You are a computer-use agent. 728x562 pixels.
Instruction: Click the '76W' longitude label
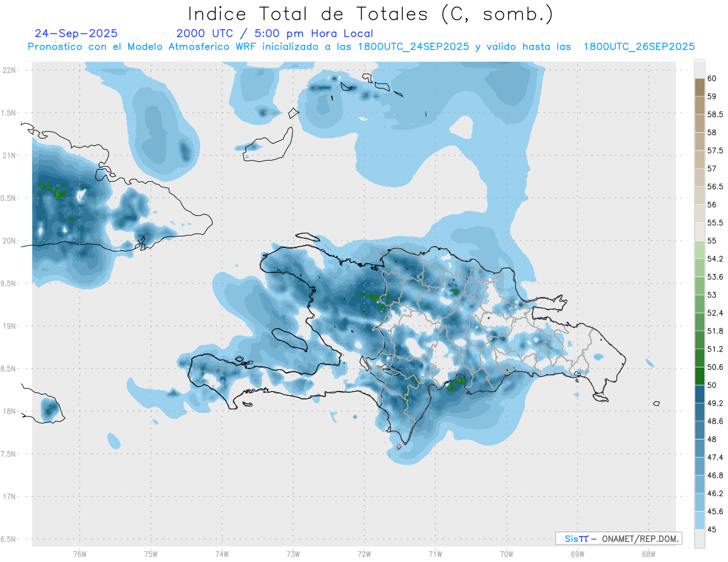(80, 554)
